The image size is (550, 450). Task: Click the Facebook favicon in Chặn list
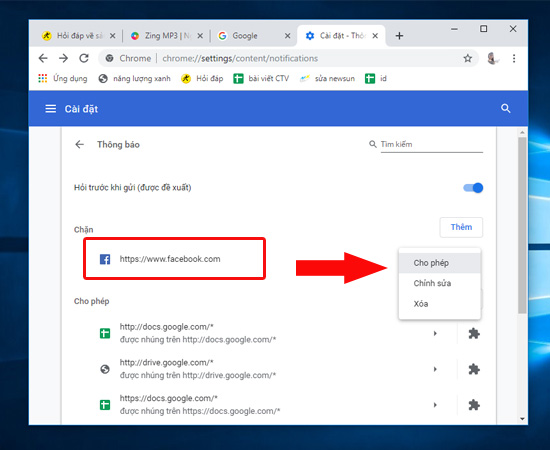tap(105, 259)
